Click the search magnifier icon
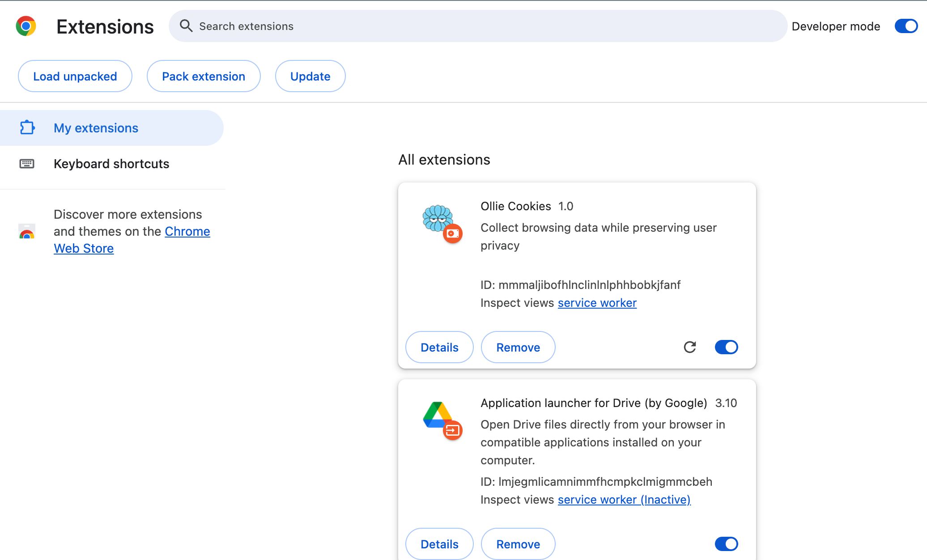This screenshot has height=560, width=927. pyautogui.click(x=186, y=26)
